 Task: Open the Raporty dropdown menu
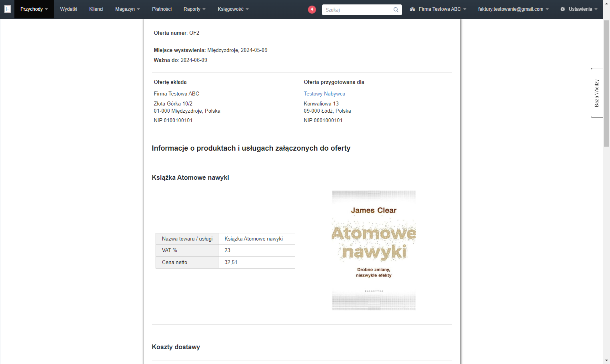tap(194, 9)
